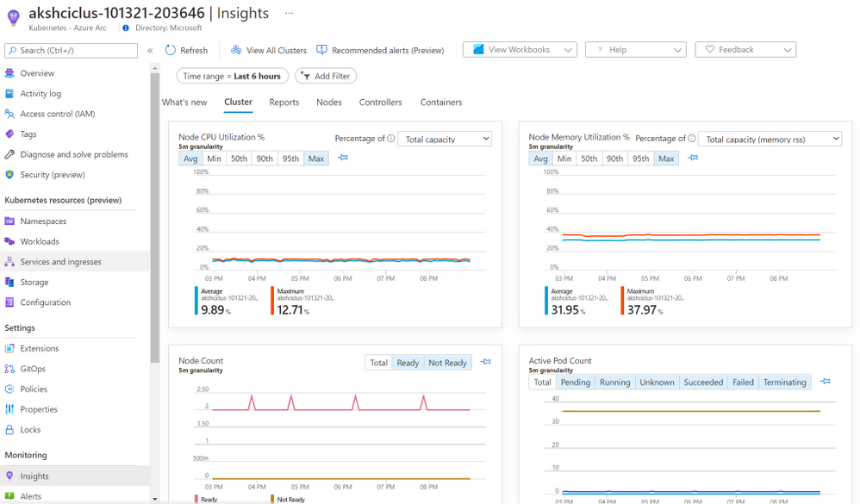
Task: Focus the Search (Ctrl+/) field
Action: coord(72,51)
